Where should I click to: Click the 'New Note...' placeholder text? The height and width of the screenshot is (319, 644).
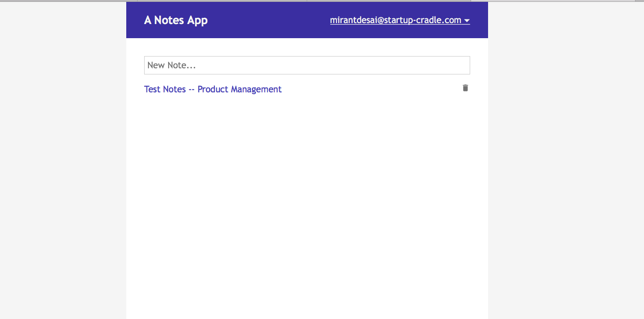(171, 65)
